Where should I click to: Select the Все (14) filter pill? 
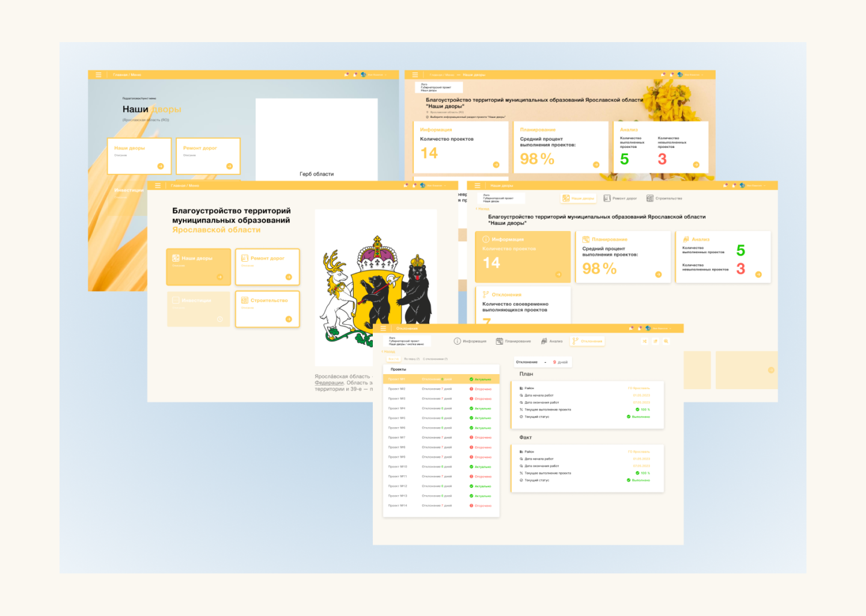(x=393, y=359)
